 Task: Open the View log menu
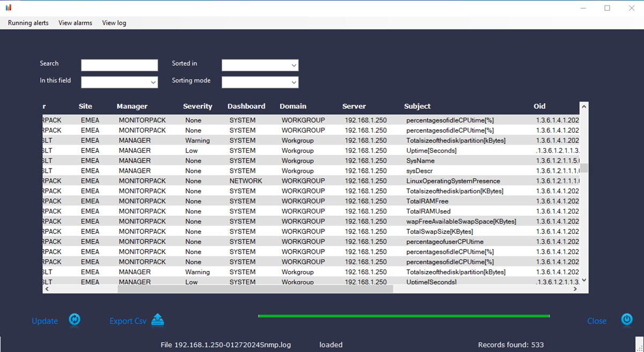(x=114, y=23)
